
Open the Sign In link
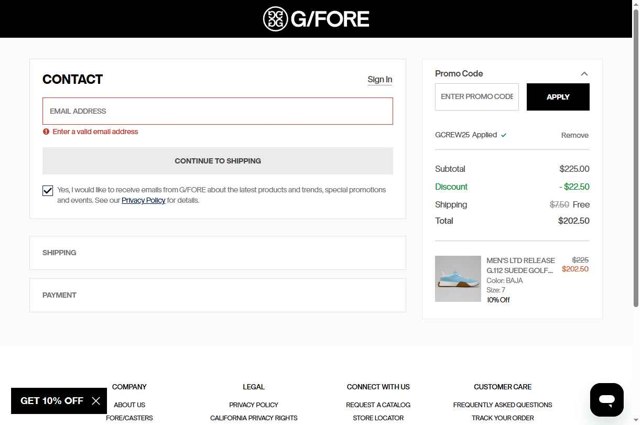pos(380,79)
